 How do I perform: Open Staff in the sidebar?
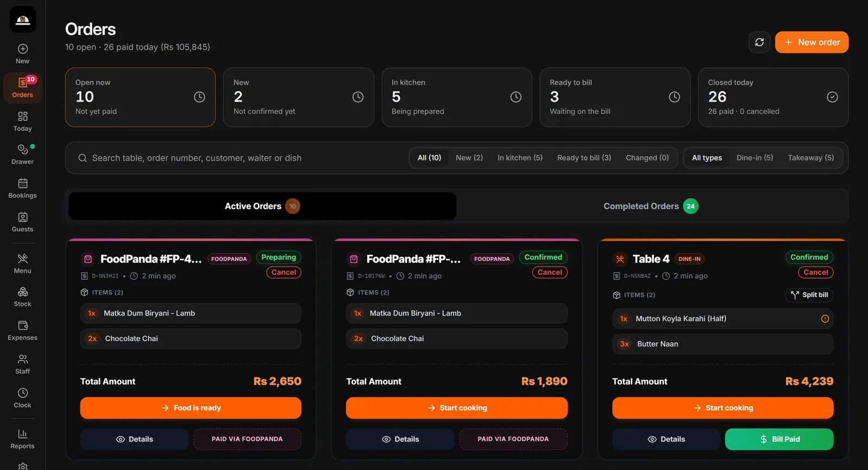[x=22, y=364]
